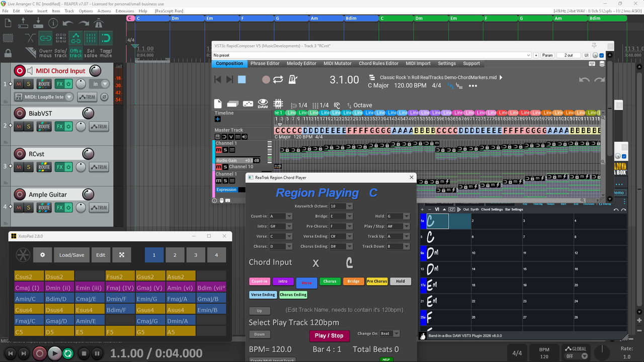Viewport: 644px width, 362px height.
Task: Open Track Down key dropdown
Action: tap(398, 246)
